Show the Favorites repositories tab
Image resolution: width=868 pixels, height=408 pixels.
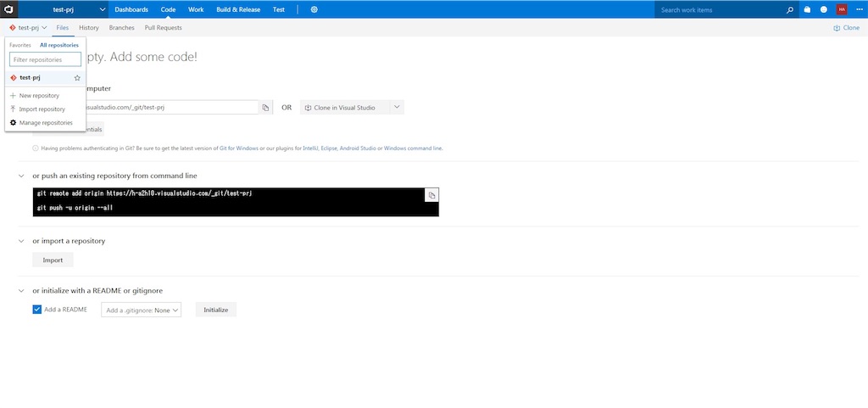coord(20,46)
